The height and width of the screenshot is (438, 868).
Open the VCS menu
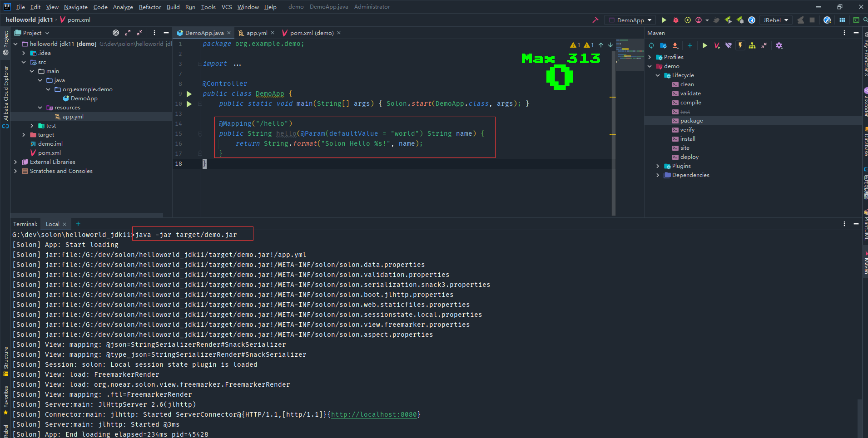[227, 7]
